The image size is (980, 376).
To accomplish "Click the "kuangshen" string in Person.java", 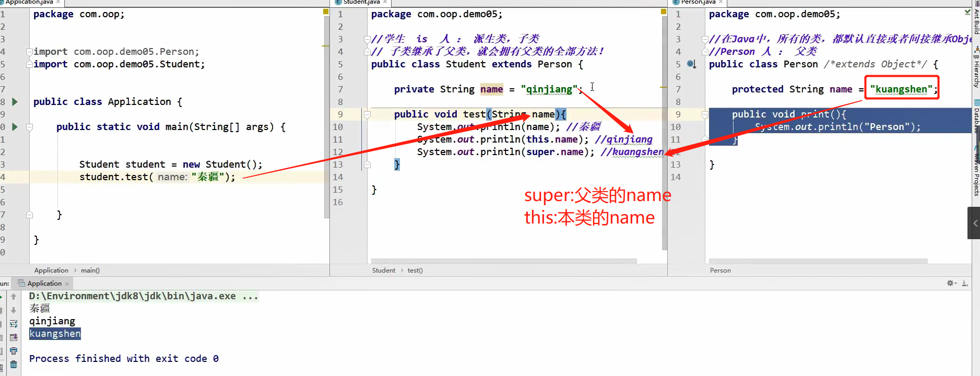I will pos(901,89).
